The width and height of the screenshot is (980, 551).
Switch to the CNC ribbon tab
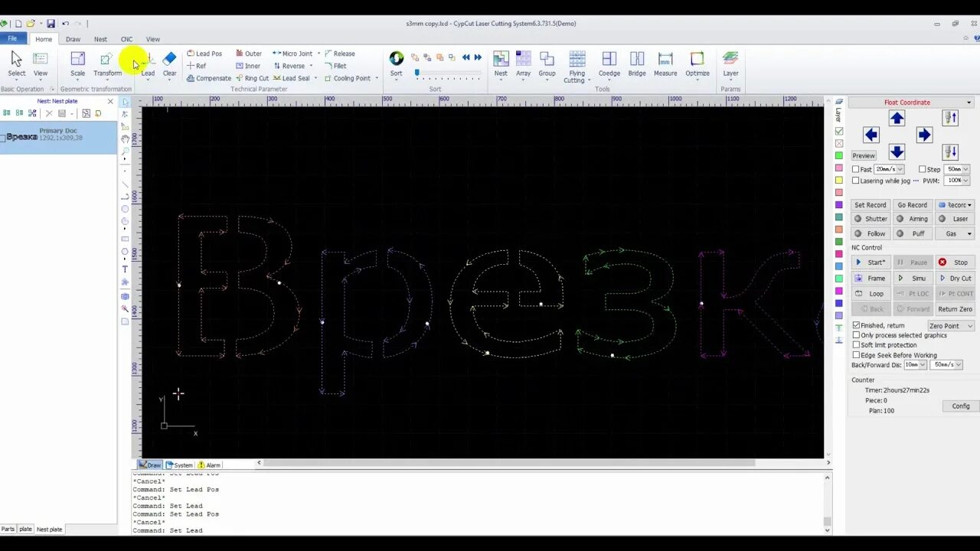pyautogui.click(x=126, y=39)
